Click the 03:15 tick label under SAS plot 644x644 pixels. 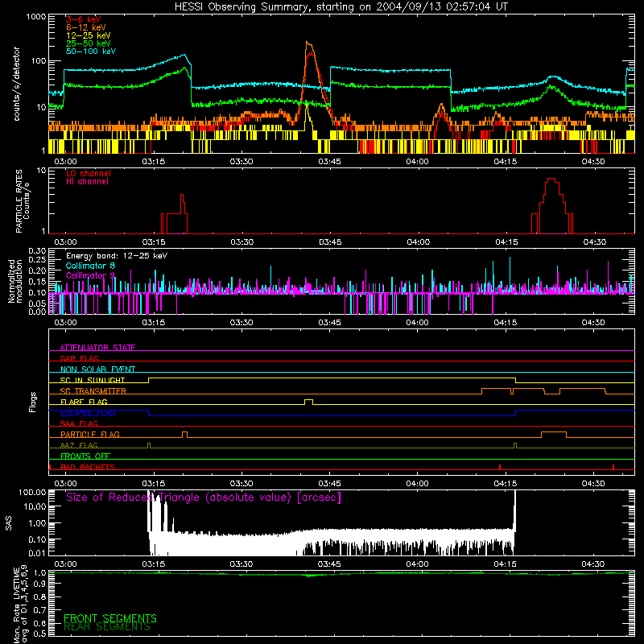tap(154, 564)
